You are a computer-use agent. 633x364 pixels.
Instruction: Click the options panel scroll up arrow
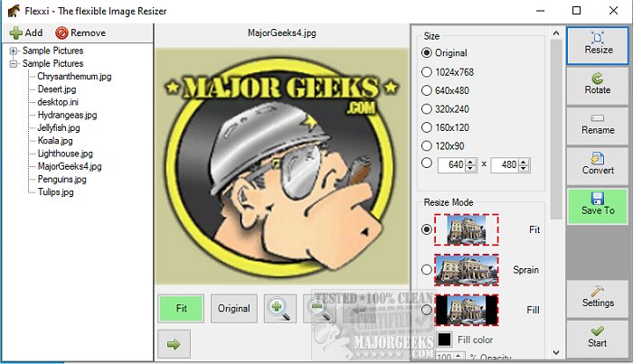point(556,33)
